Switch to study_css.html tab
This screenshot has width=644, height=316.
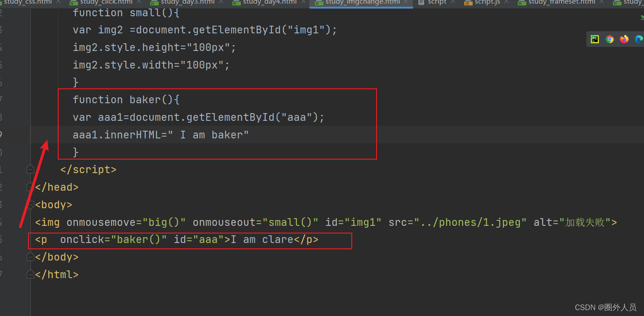point(28,2)
